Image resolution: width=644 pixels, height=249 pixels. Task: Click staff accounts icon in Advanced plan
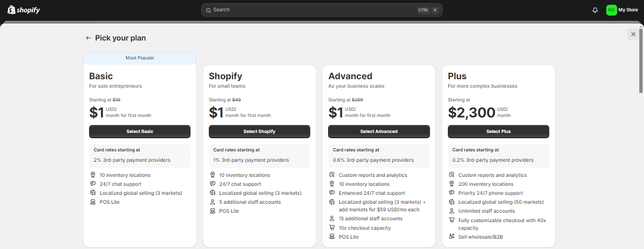click(x=332, y=218)
